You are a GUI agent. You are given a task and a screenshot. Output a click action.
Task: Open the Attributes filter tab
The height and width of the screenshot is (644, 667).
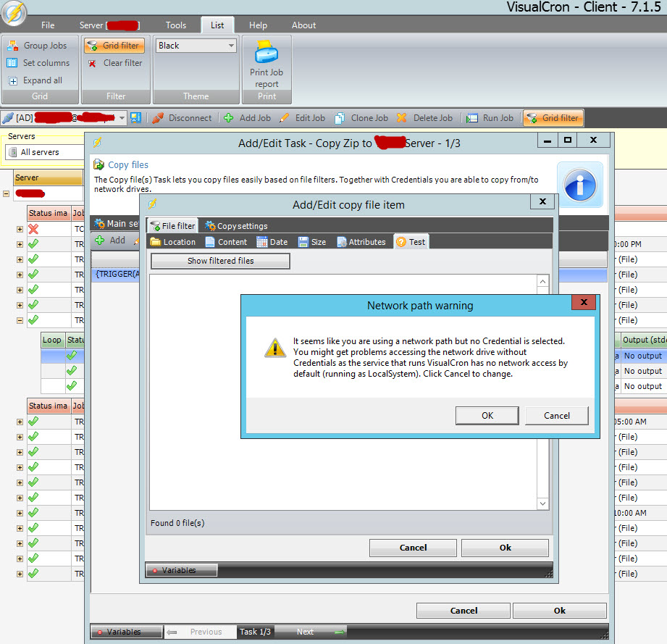[361, 242]
